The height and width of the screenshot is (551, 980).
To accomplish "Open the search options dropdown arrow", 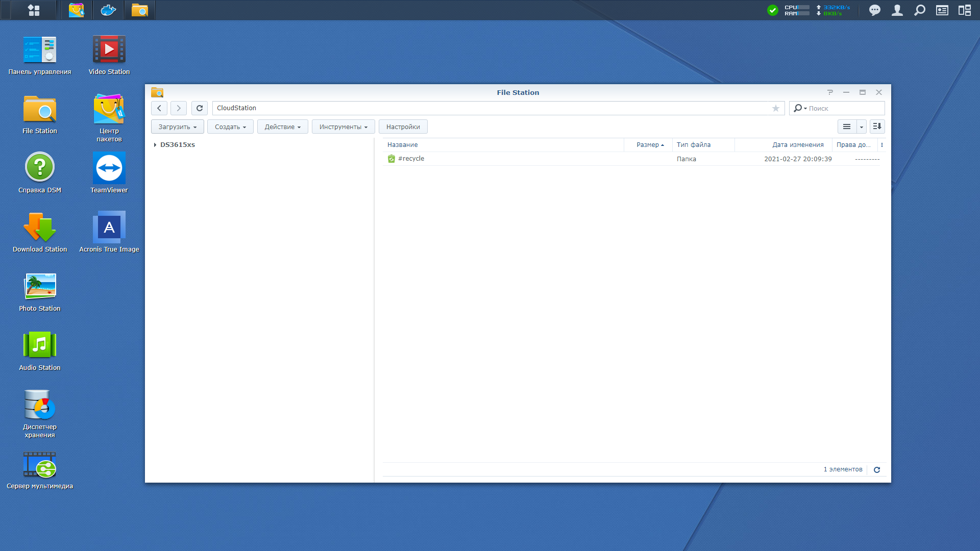I will 805,109.
